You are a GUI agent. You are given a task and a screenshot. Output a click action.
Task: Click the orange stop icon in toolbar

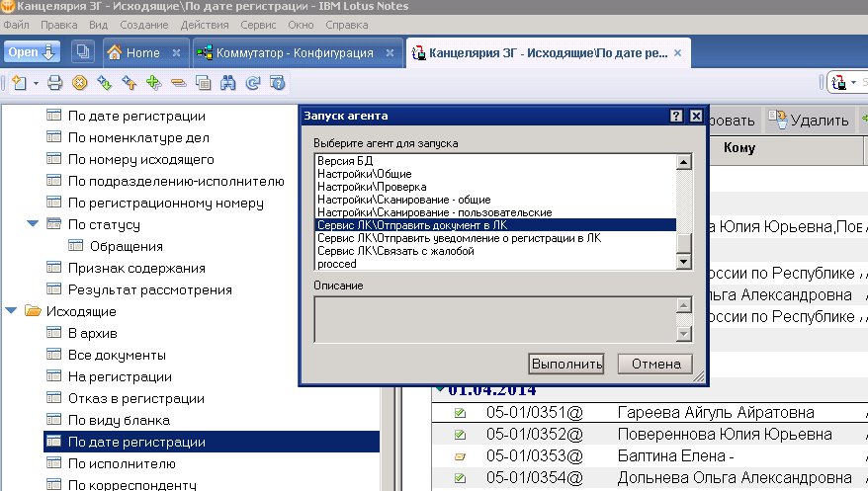click(x=80, y=83)
